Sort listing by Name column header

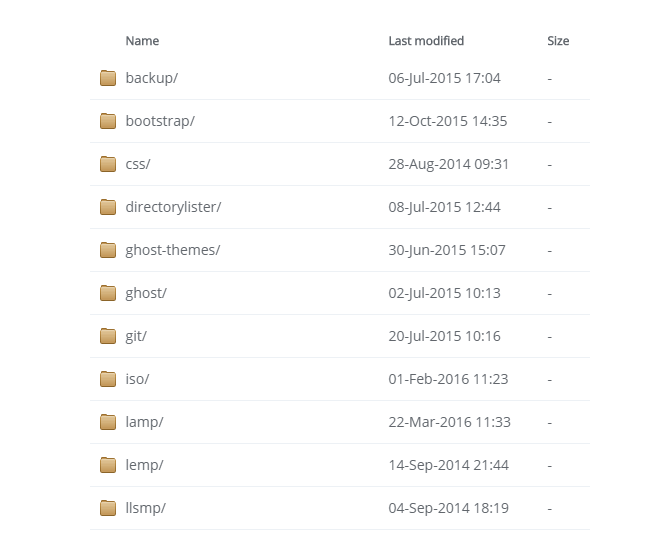[x=142, y=41]
